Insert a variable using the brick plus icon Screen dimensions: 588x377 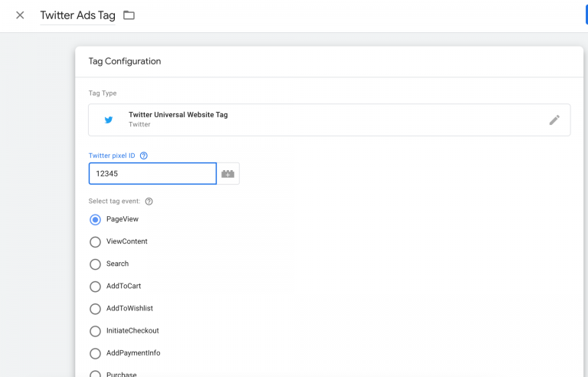pyautogui.click(x=227, y=173)
